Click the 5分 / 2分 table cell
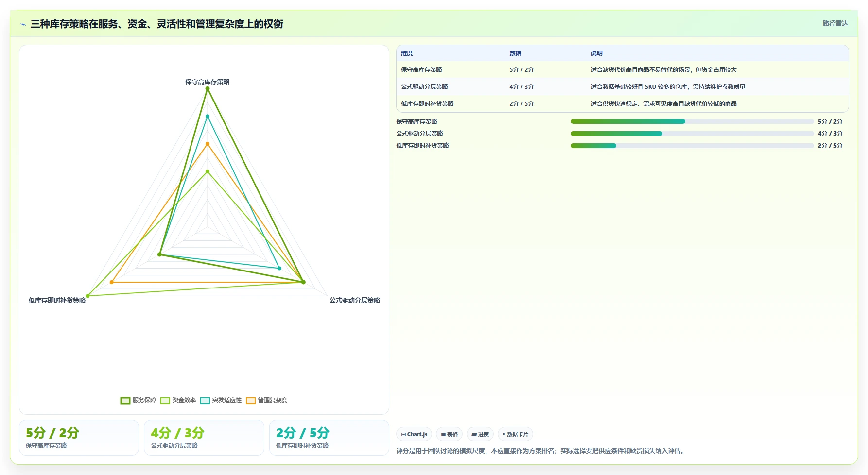Image resolution: width=868 pixels, height=475 pixels. coord(521,70)
